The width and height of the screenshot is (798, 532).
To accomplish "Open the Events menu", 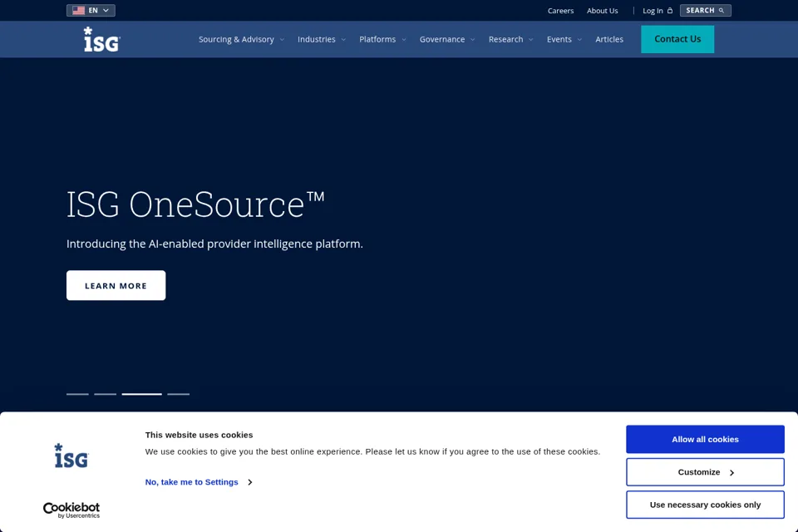I will point(559,39).
